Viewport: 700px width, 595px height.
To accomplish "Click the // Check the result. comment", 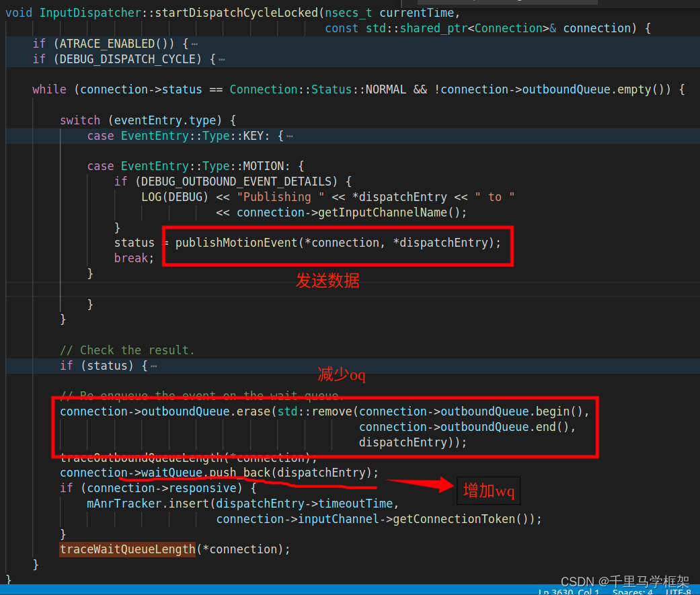I will 127,350.
